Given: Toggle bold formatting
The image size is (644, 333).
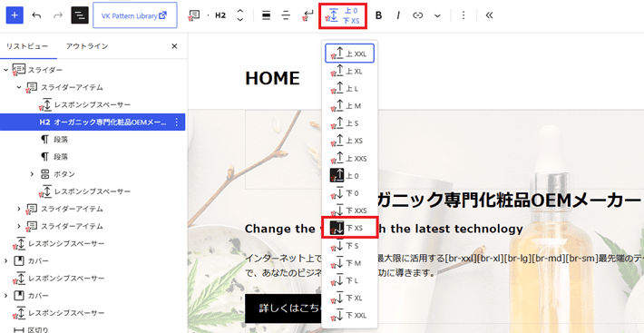Looking at the screenshot, I should (378, 15).
